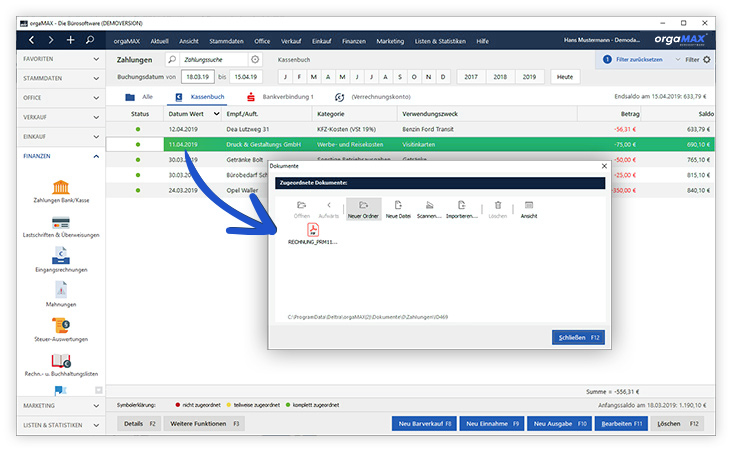Switch to the Bankverbindung 1 tab
This screenshot has width=733, height=453.
[x=280, y=97]
